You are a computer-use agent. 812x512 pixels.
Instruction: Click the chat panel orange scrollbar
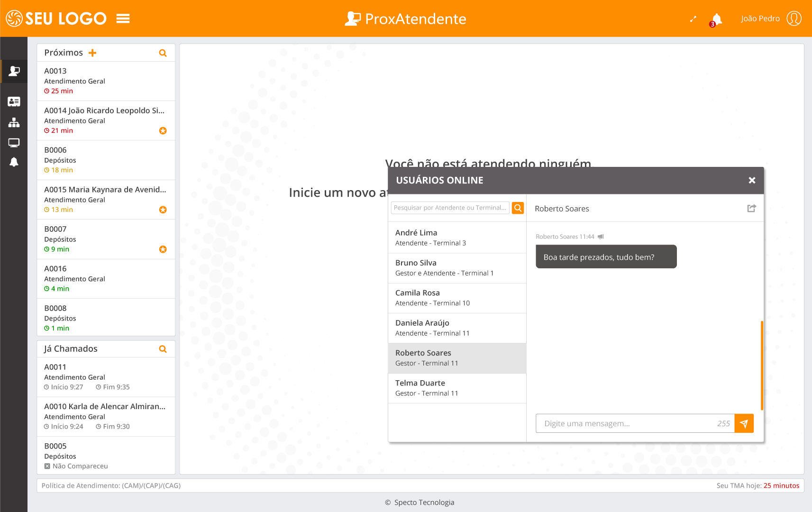(x=762, y=365)
